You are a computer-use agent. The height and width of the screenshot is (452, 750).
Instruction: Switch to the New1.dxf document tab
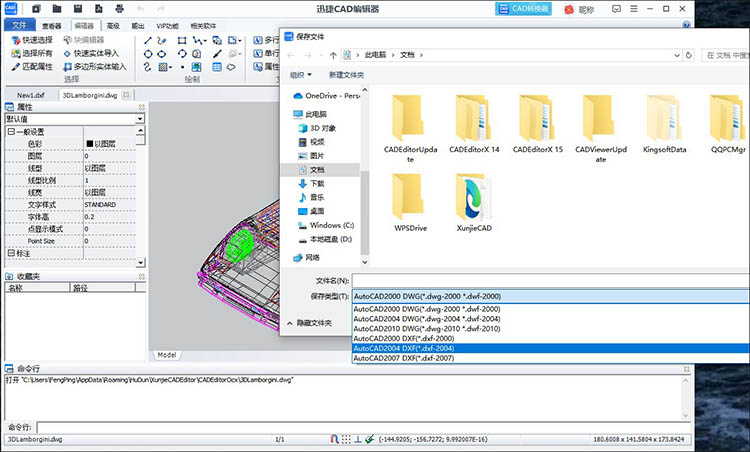tap(31, 95)
